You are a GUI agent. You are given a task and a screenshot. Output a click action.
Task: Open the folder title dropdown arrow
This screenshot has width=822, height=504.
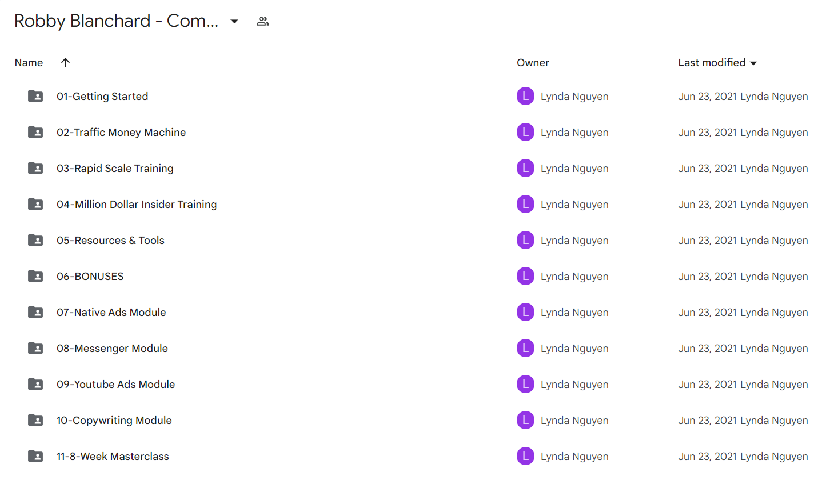tap(234, 22)
